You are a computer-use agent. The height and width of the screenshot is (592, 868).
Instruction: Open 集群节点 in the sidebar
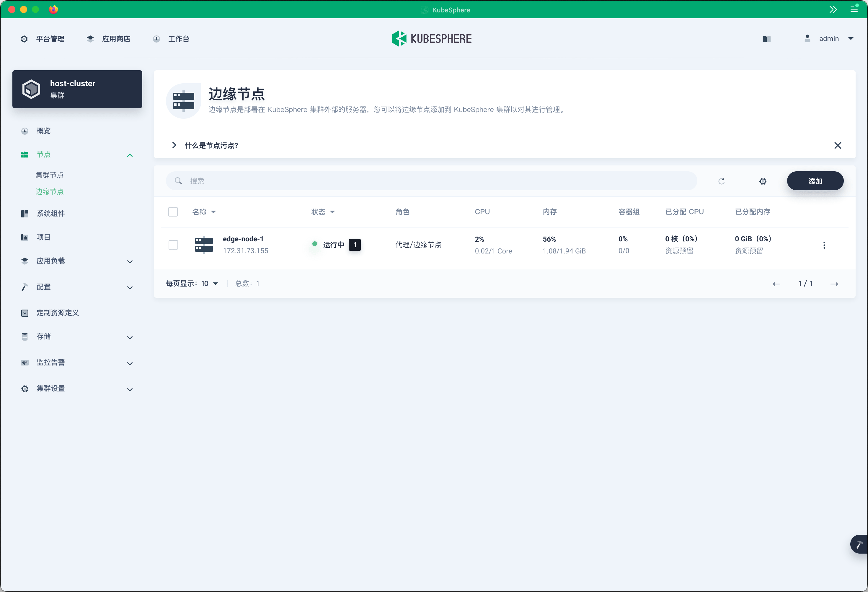pyautogui.click(x=50, y=175)
